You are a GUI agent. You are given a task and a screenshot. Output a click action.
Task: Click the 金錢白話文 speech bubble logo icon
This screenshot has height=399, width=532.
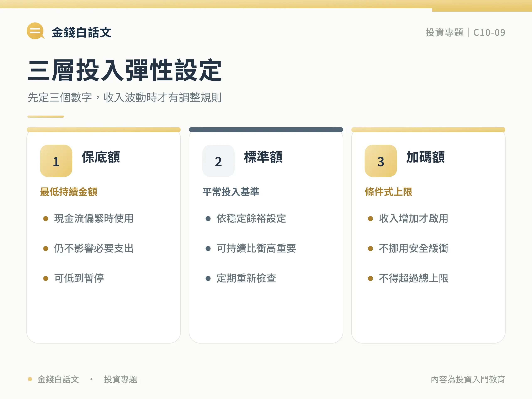(x=36, y=31)
